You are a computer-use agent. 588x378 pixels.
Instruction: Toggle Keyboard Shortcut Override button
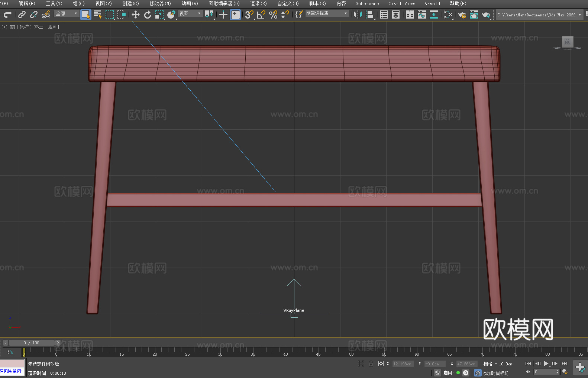235,14
